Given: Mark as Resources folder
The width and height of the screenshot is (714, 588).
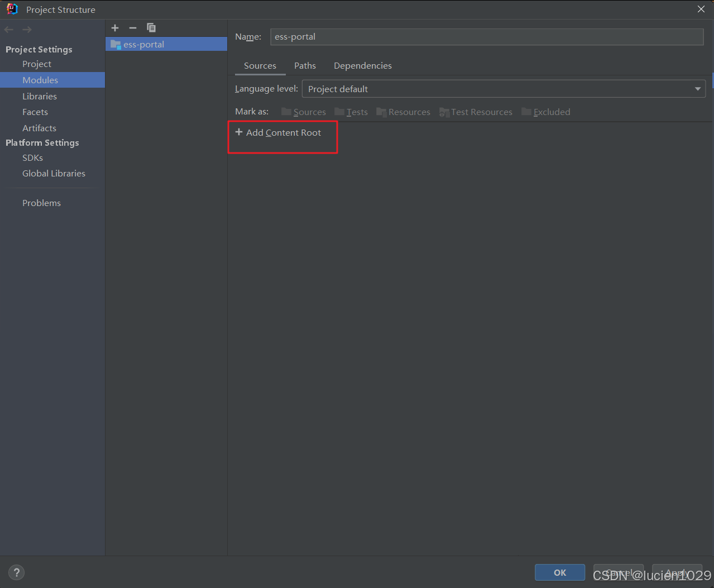Looking at the screenshot, I should (403, 112).
